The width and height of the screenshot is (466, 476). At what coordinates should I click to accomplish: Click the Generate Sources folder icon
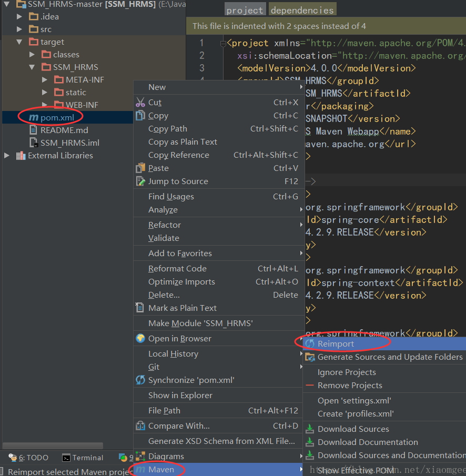point(310,357)
